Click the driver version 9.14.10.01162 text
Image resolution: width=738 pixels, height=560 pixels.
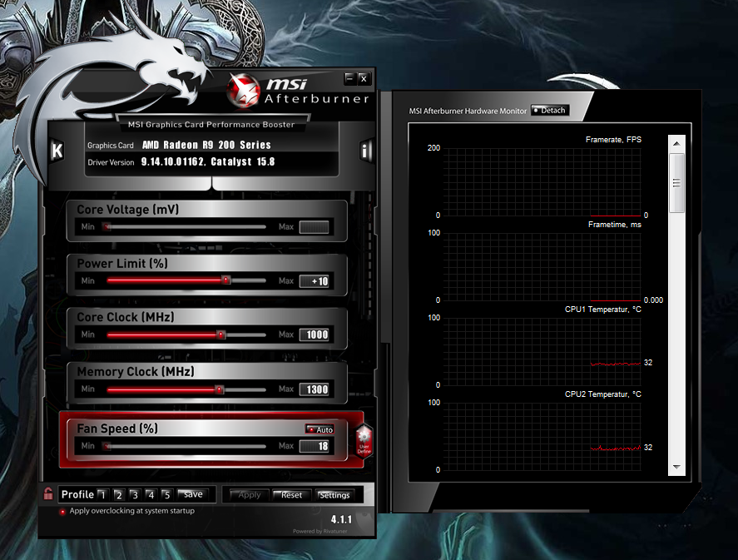(x=173, y=162)
